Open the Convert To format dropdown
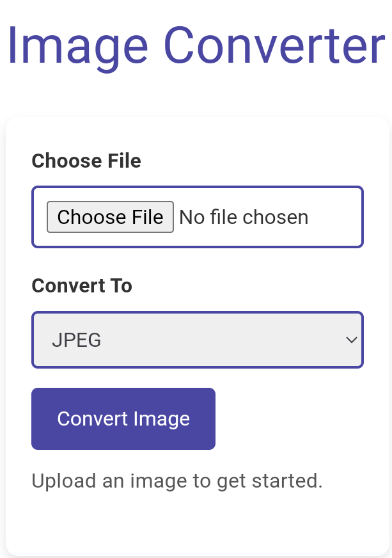This screenshot has height=558, width=392. [x=197, y=340]
